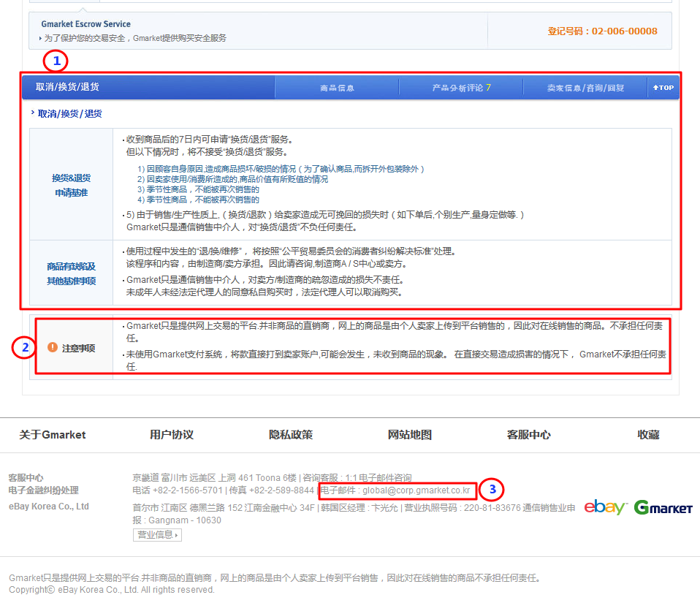Click the fax number +82-2-589-8844
The image size is (700, 603).
pyautogui.click(x=282, y=490)
